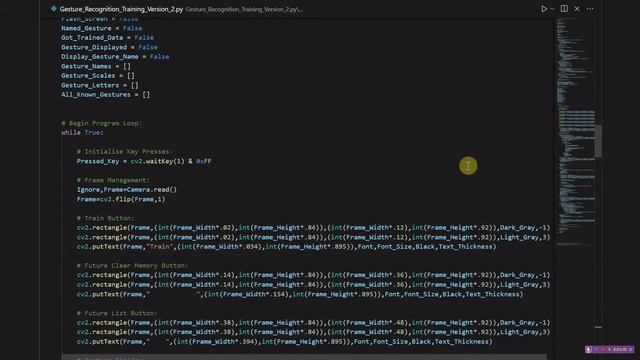Run the Python file with the play button
Image resolution: width=640 pixels, height=360 pixels.
click(x=544, y=9)
